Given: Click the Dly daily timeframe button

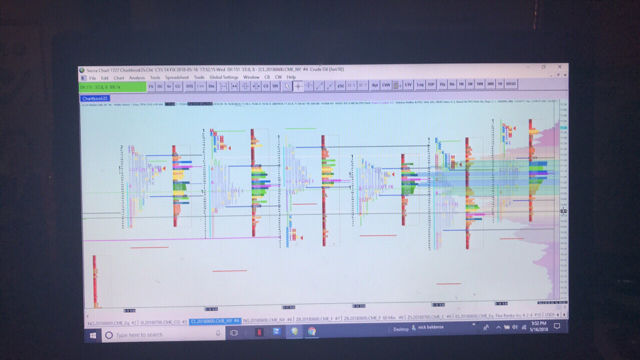Looking at the screenshot, I should (442, 84).
